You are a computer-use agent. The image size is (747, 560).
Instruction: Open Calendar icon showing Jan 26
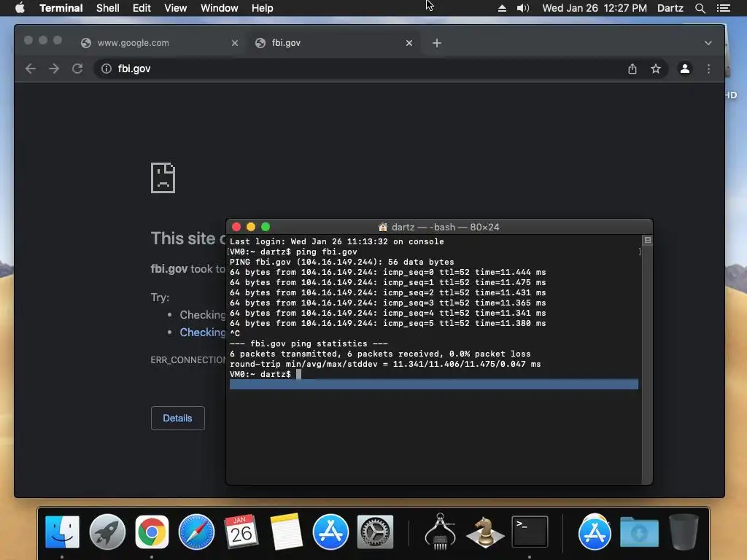pos(241,532)
